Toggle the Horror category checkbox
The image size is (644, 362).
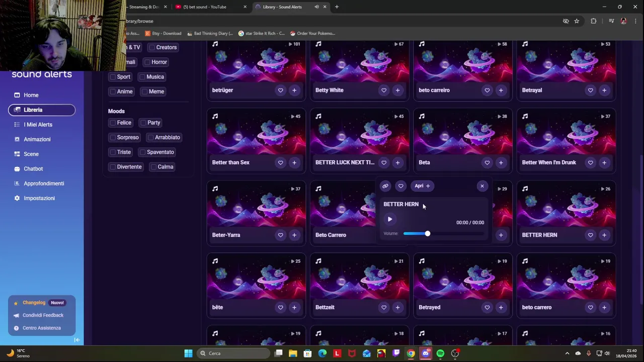pyautogui.click(x=147, y=62)
